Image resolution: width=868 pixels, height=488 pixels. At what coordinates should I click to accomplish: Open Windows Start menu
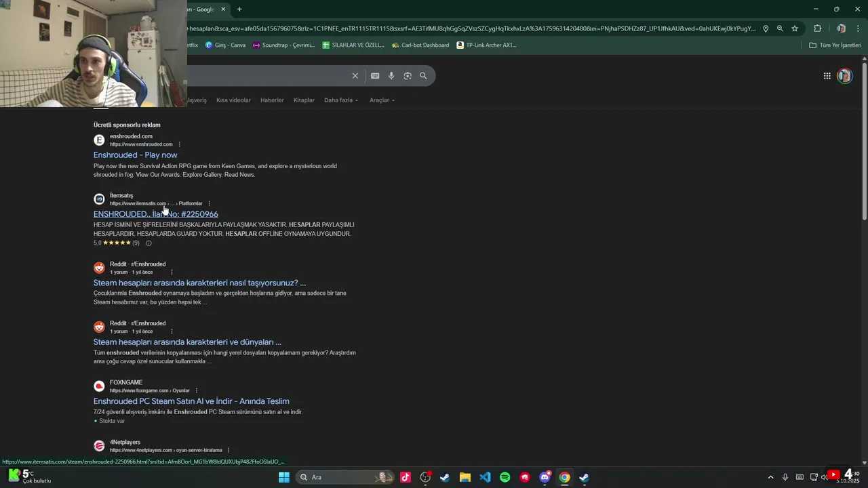(x=284, y=477)
